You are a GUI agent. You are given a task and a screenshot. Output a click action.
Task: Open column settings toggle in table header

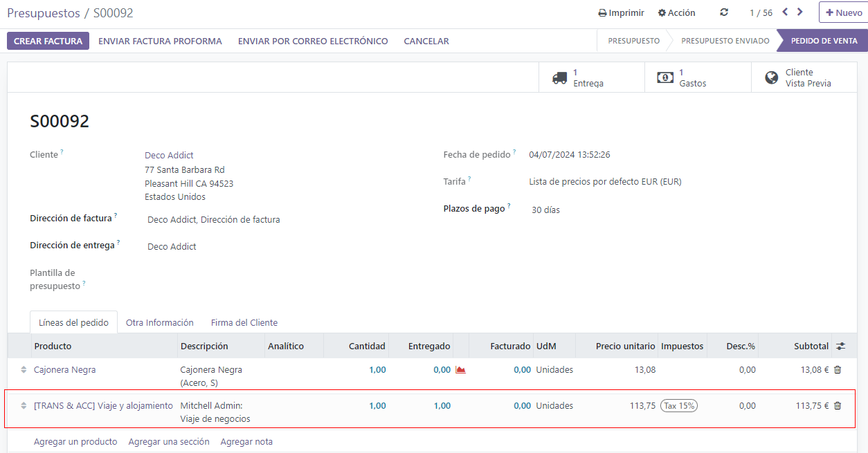pyautogui.click(x=840, y=346)
